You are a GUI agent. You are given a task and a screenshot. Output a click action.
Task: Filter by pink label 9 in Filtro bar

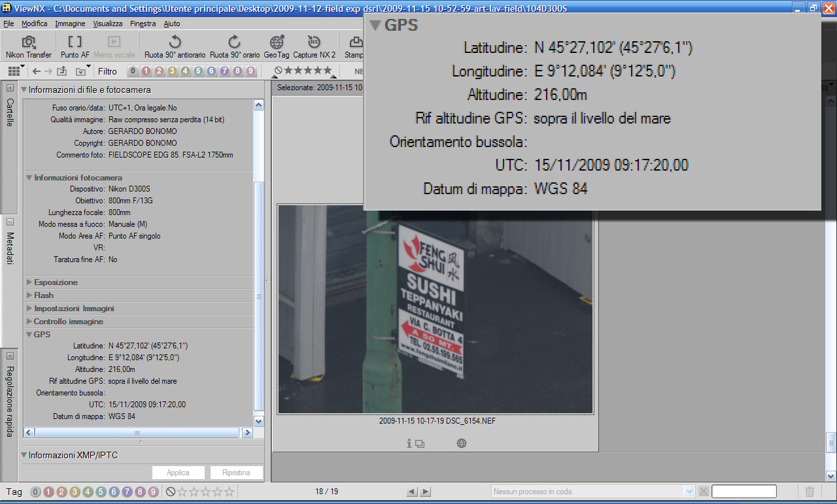tap(250, 71)
